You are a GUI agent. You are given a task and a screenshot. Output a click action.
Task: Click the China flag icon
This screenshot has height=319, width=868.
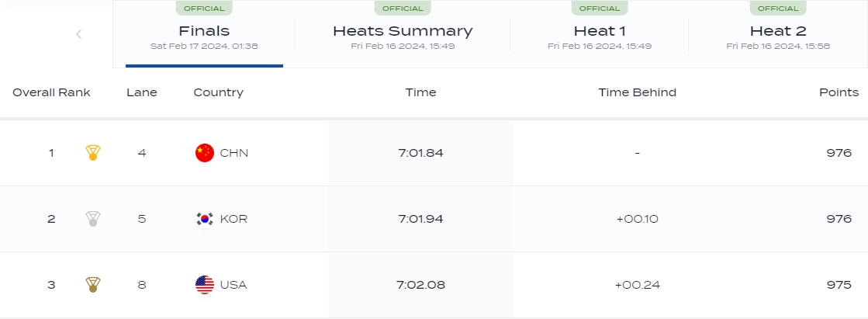tap(205, 153)
